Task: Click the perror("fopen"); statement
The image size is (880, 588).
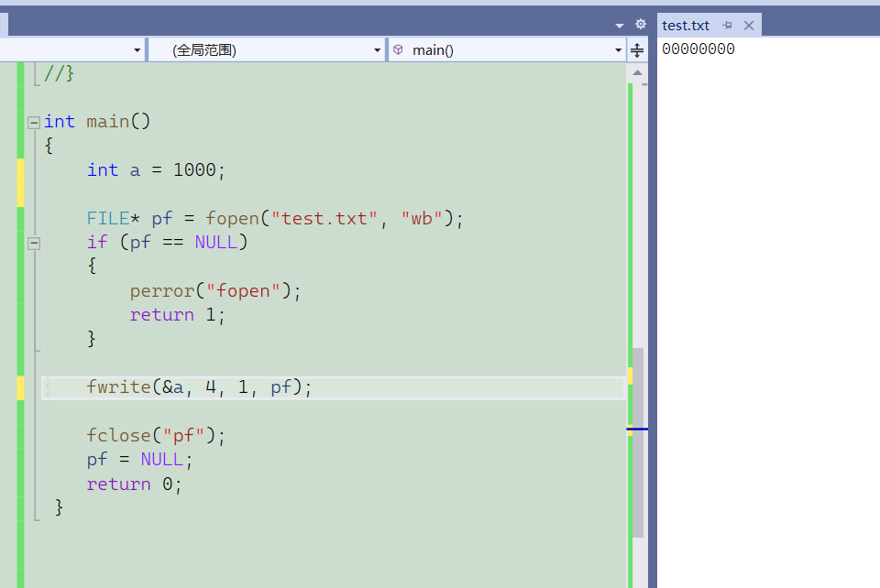Action: coord(215,291)
